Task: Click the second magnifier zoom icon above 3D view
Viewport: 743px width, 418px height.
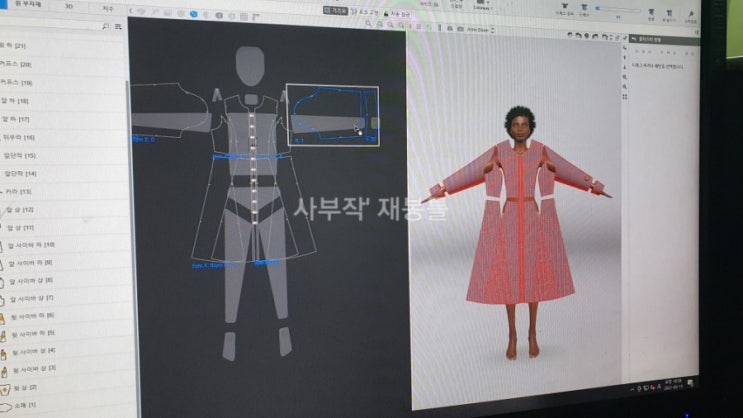Action: point(379,24)
